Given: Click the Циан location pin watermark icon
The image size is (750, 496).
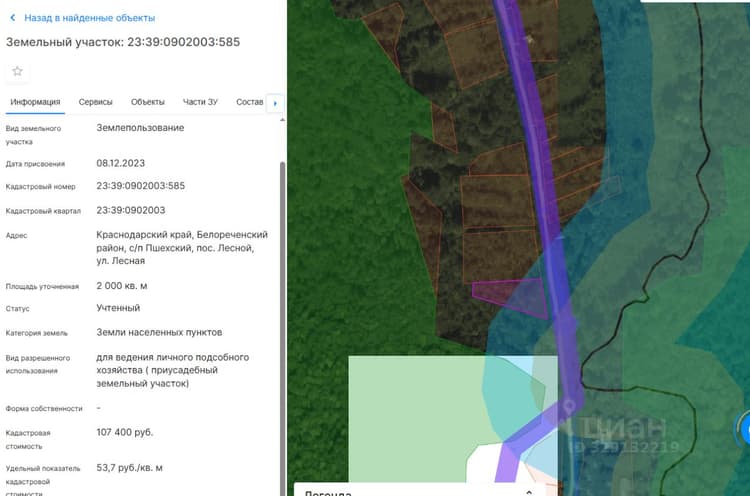Looking at the screenshot, I should [568, 408].
